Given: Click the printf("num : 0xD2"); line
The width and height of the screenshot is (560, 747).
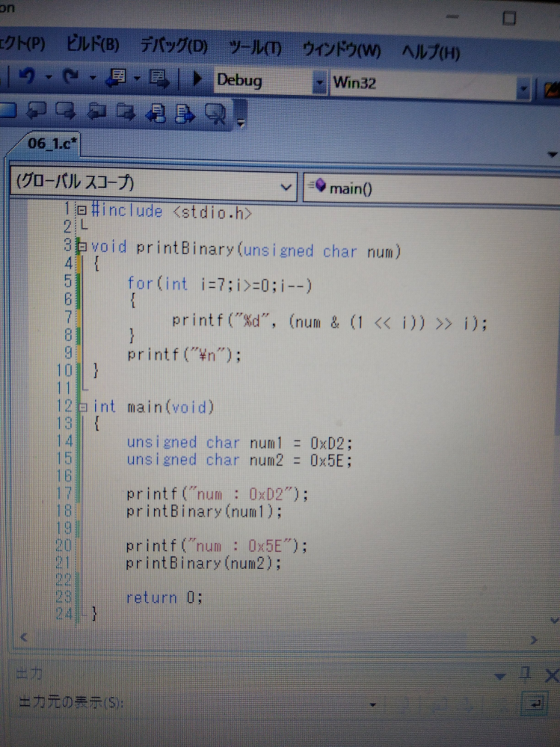Looking at the screenshot, I should 217,494.
